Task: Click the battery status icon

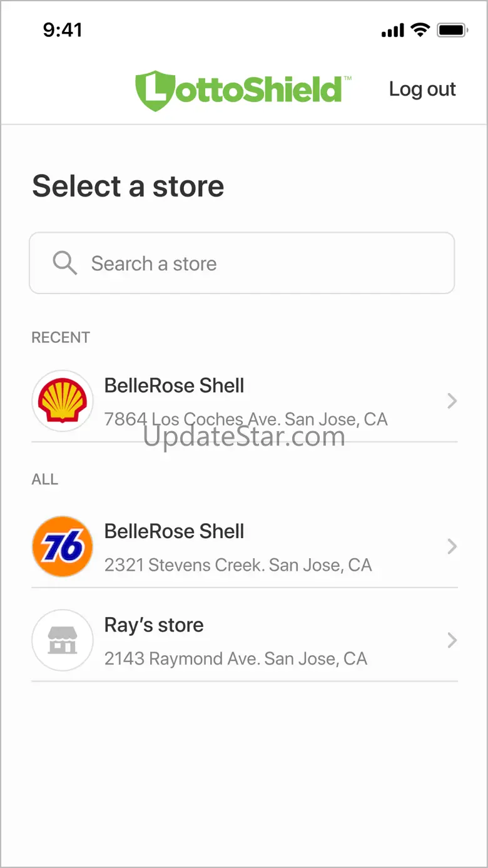Action: (453, 29)
